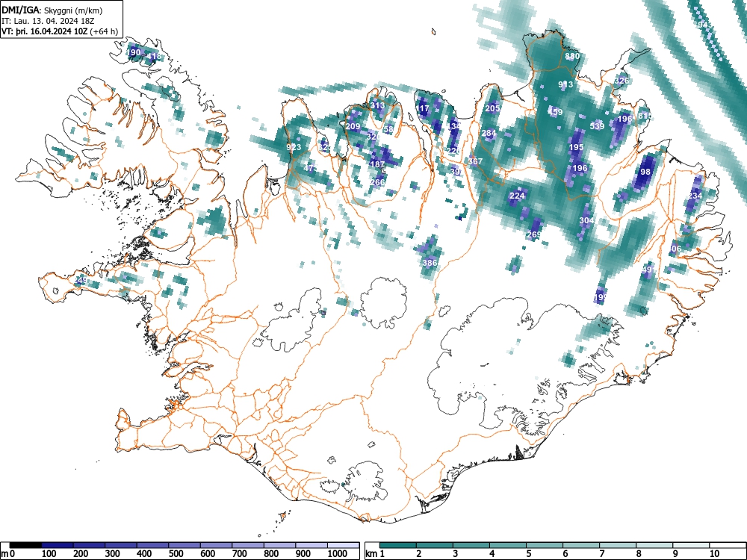The height and width of the screenshot is (560, 747).
Task: Select the "943" value in the offshore band
Action: point(705,25)
